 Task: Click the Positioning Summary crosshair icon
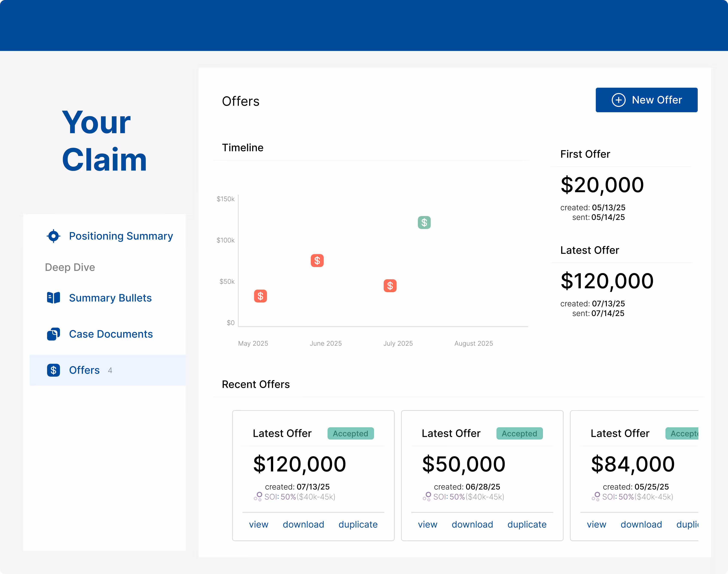tap(54, 236)
